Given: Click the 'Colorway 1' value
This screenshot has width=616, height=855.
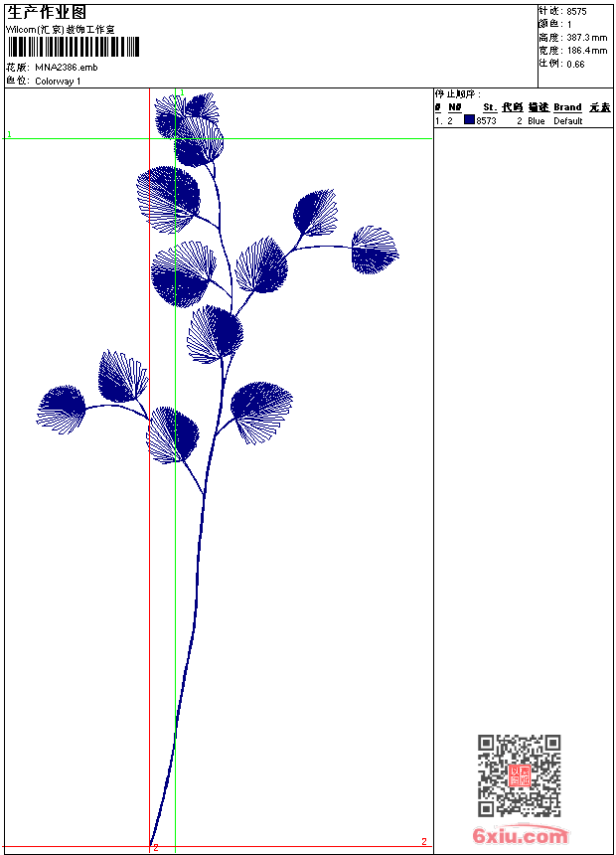Looking at the screenshot, I should 58,82.
